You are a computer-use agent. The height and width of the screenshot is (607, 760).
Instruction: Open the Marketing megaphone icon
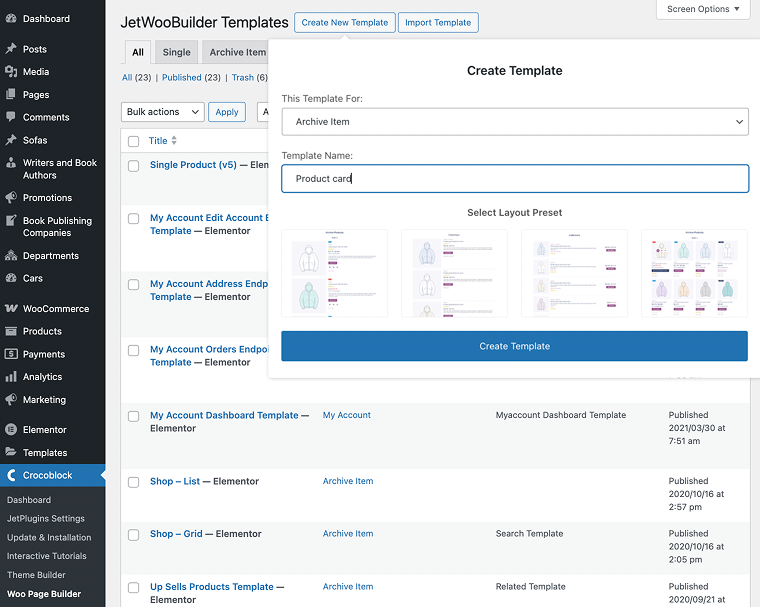coord(11,399)
